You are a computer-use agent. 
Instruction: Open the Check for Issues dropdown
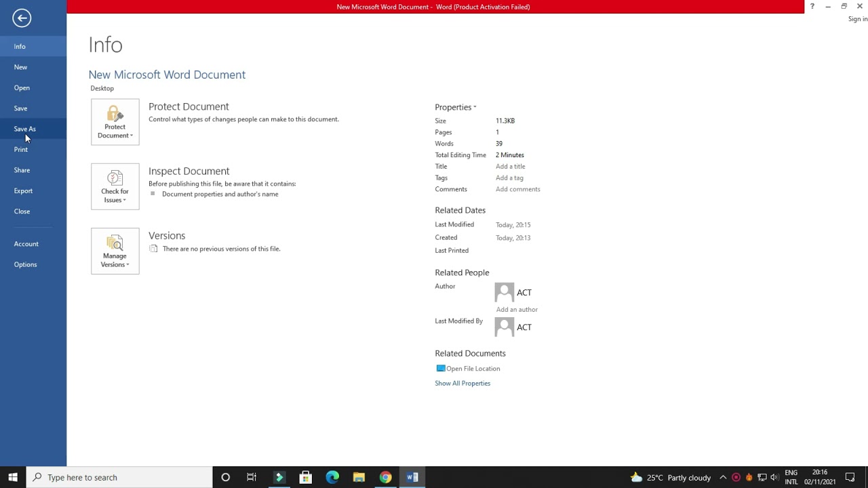point(115,186)
